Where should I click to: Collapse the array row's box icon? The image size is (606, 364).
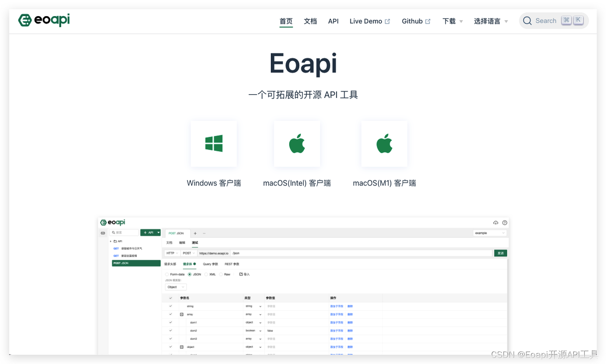(x=181, y=314)
